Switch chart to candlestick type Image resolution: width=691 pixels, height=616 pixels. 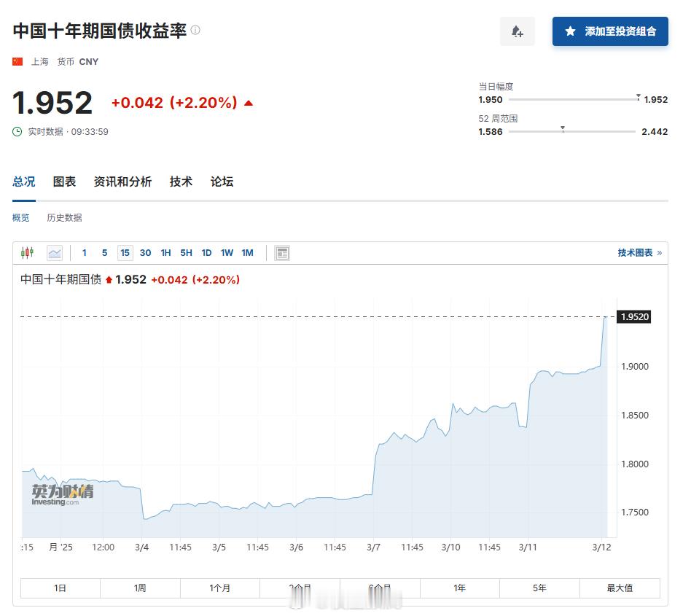(27, 253)
